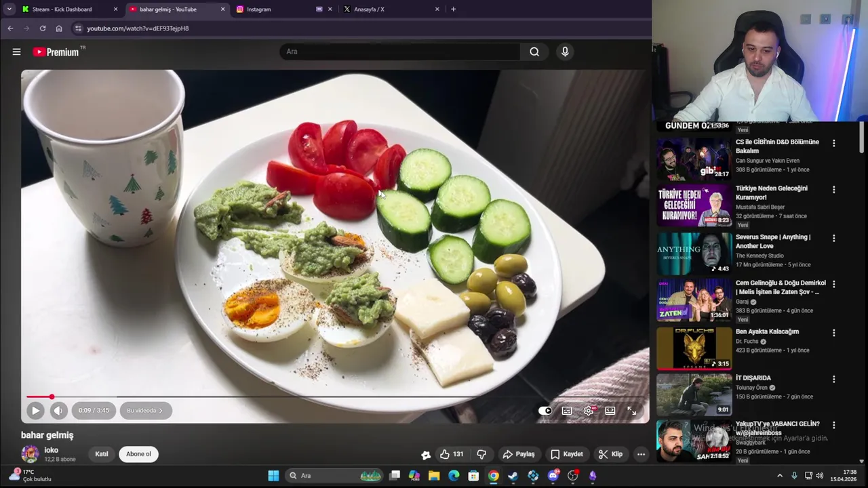868x488 pixels.
Task: Click the sparkle icon beside like button
Action: tap(426, 455)
